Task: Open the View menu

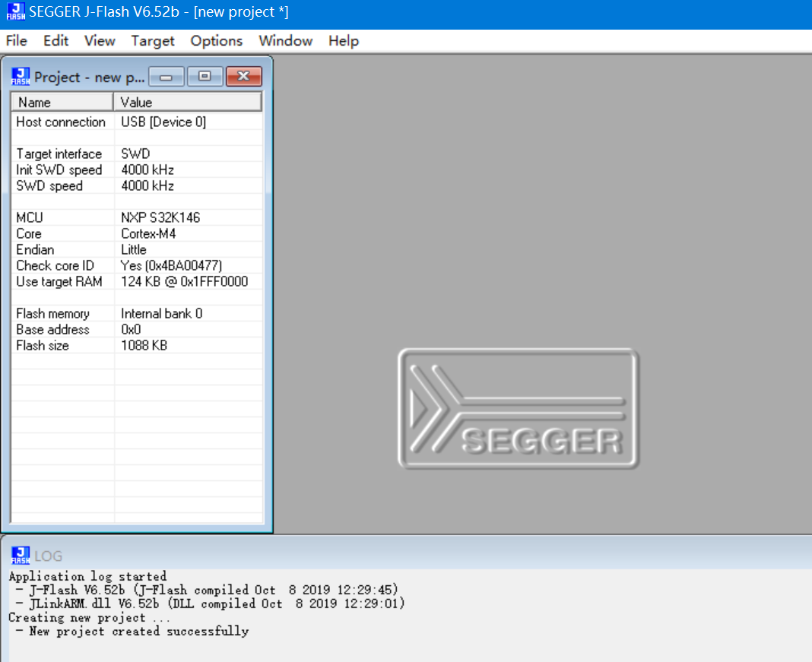Action: (x=100, y=41)
